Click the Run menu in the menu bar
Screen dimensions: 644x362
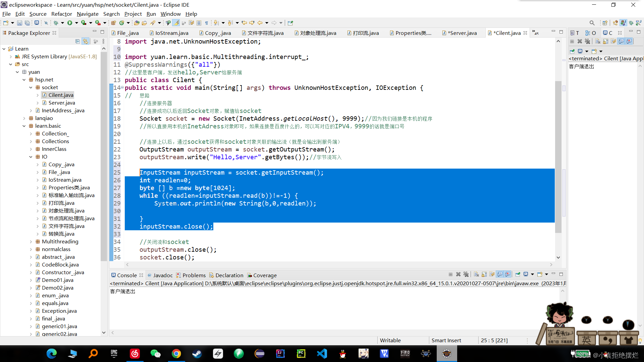coord(152,14)
